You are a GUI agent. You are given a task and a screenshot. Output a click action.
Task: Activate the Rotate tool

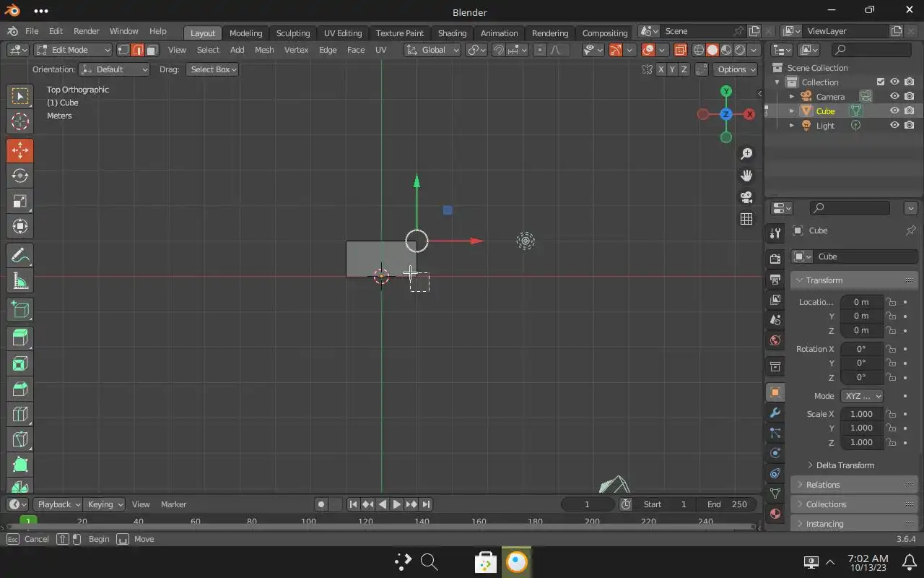point(20,176)
